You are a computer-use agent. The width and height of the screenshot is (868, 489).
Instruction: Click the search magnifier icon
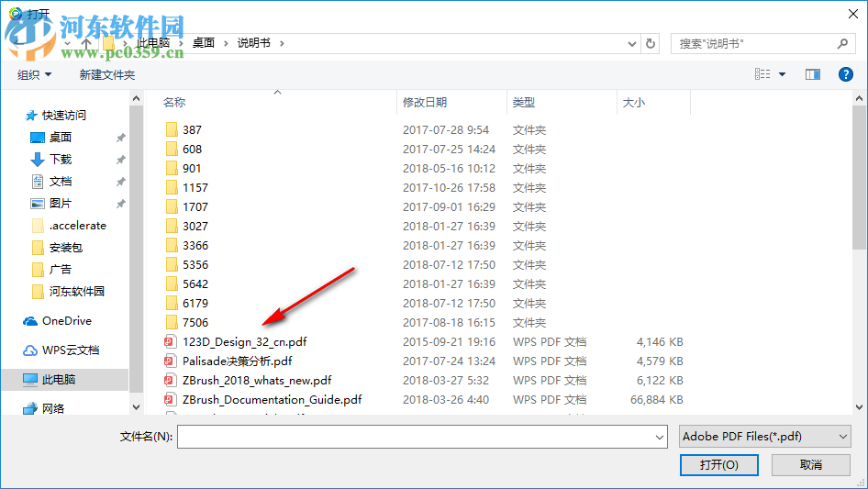point(842,43)
